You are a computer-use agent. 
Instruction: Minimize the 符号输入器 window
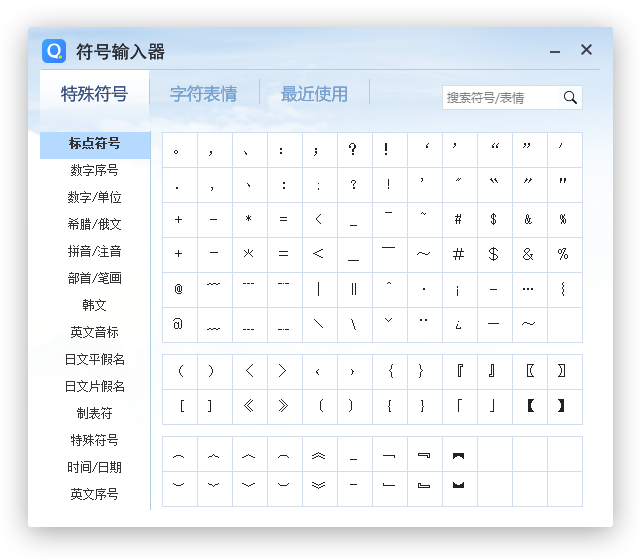pyautogui.click(x=555, y=52)
